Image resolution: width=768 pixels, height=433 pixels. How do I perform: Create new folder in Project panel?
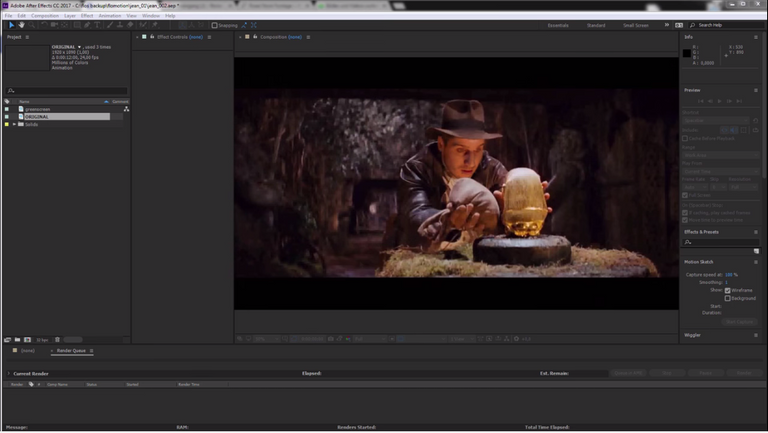[17, 339]
